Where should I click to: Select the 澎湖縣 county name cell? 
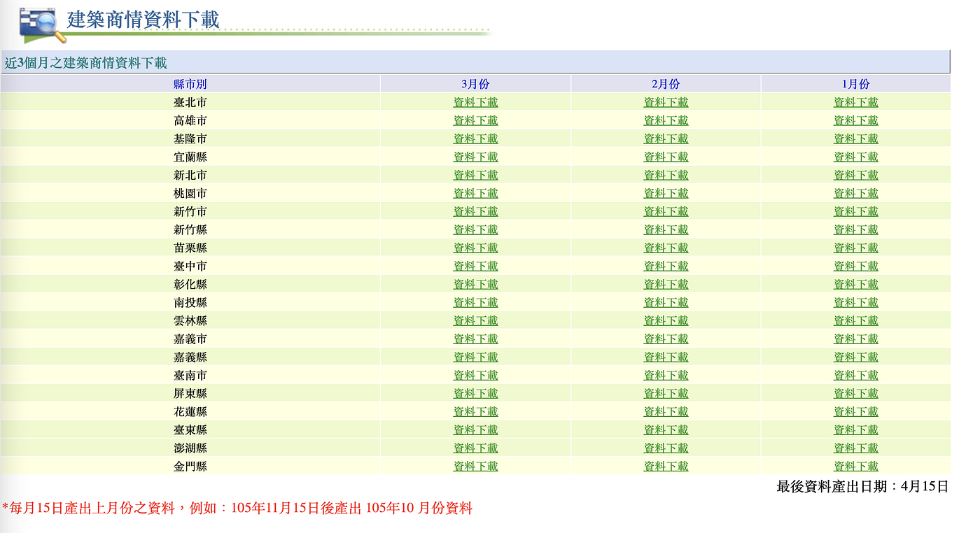pyautogui.click(x=190, y=448)
